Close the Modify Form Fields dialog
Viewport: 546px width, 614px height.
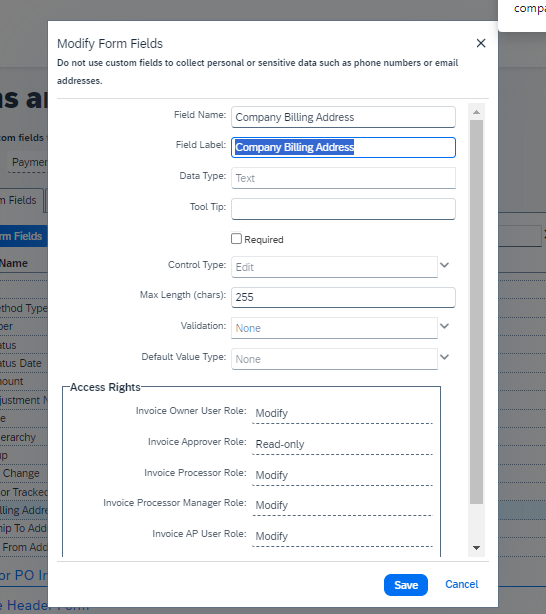point(481,43)
